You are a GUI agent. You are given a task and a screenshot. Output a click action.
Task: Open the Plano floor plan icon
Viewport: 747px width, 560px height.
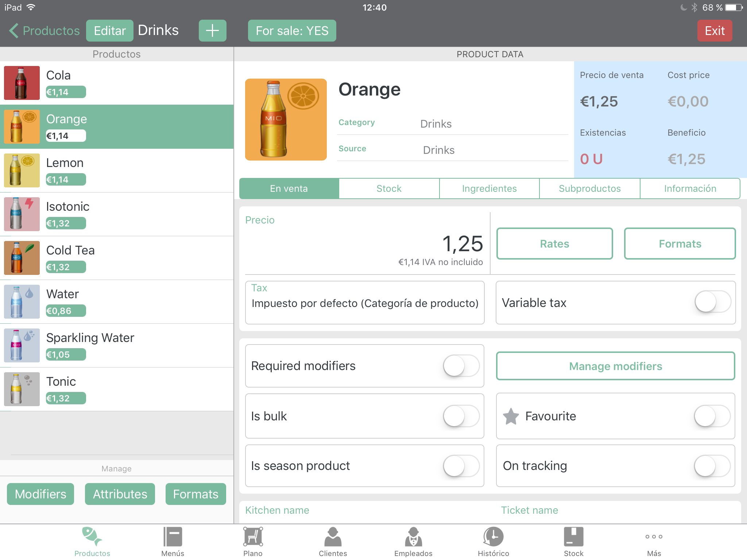click(x=253, y=537)
